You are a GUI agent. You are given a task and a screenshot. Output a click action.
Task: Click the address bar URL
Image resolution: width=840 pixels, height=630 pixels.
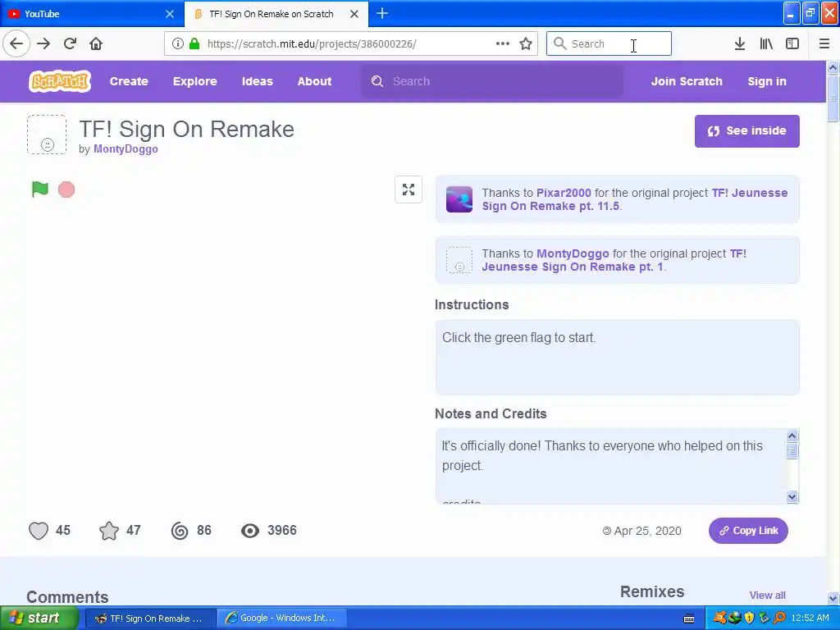(x=312, y=43)
